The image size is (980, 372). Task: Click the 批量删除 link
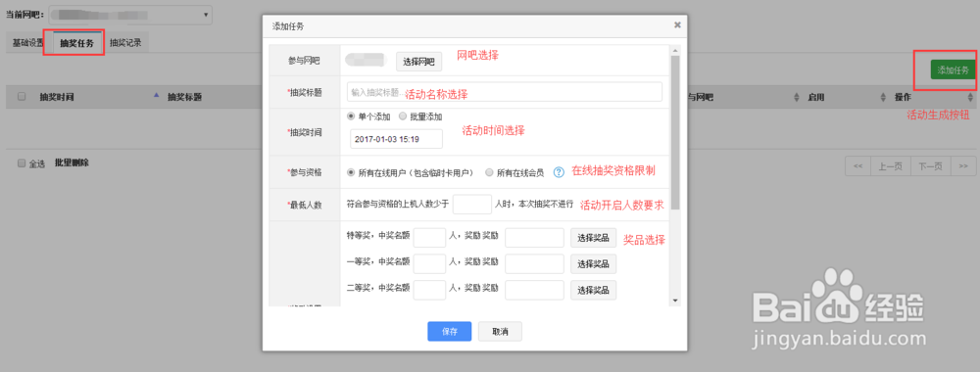(x=72, y=163)
